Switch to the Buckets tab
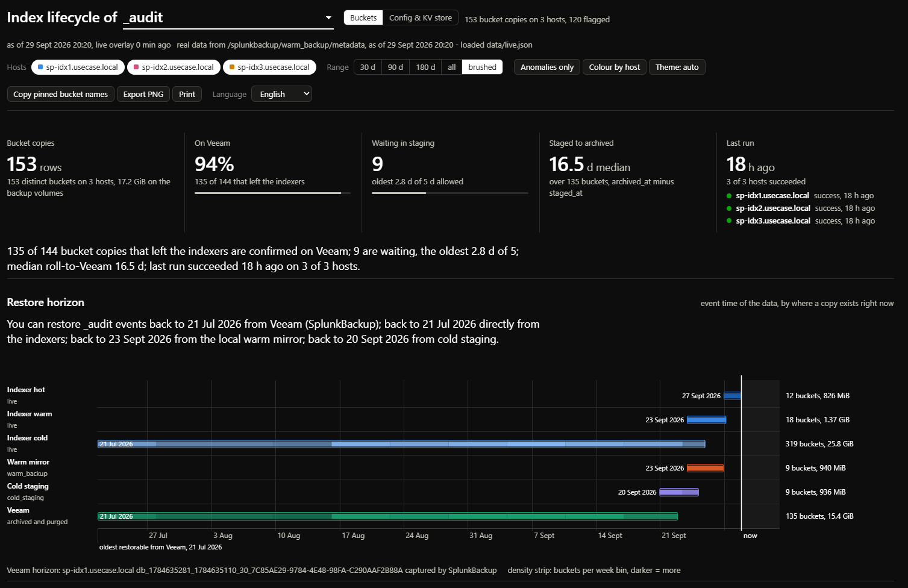This screenshot has height=588, width=908. (363, 17)
